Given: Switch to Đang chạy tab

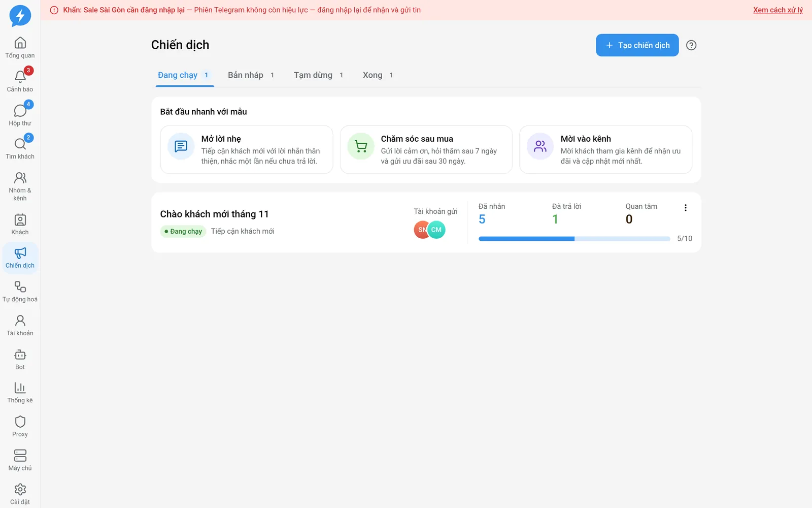Looking at the screenshot, I should (185, 75).
